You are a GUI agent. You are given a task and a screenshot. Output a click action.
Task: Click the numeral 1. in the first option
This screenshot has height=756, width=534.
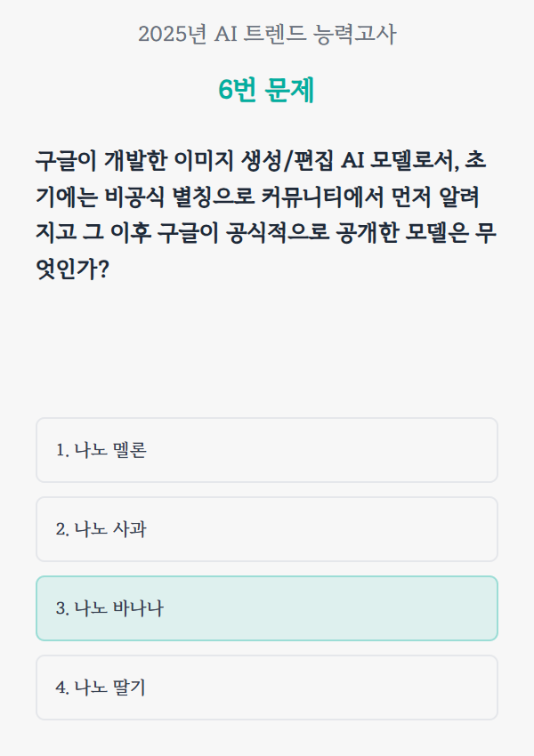point(62,451)
